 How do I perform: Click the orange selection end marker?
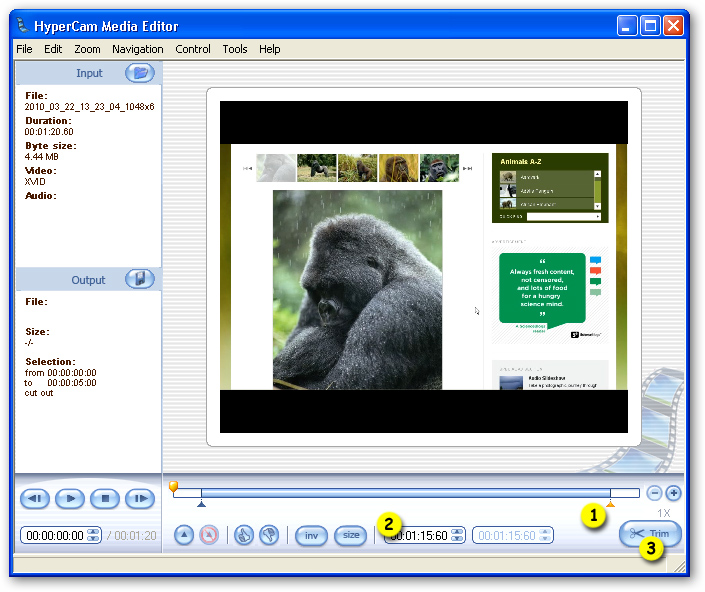(610, 504)
